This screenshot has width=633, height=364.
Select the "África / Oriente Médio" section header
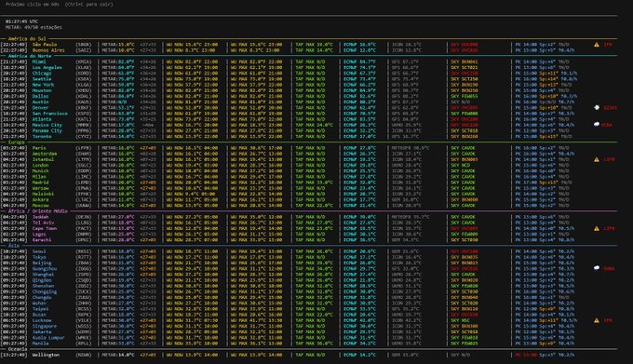38,211
